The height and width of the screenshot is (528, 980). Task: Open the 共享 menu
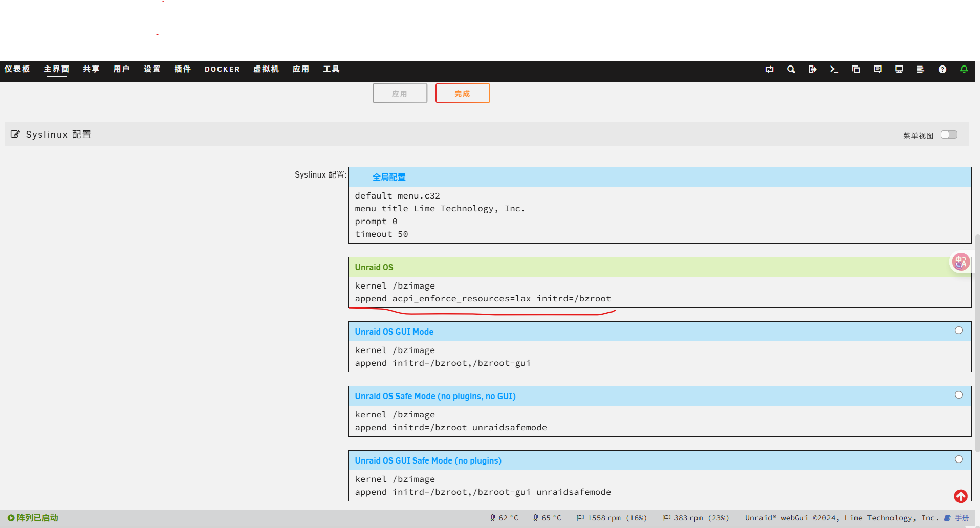pyautogui.click(x=91, y=69)
